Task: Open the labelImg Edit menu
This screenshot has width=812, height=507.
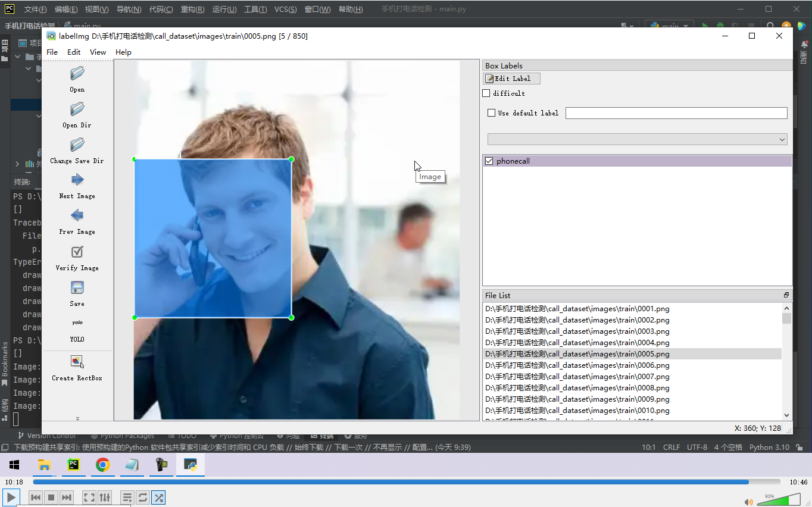Action: coord(74,52)
